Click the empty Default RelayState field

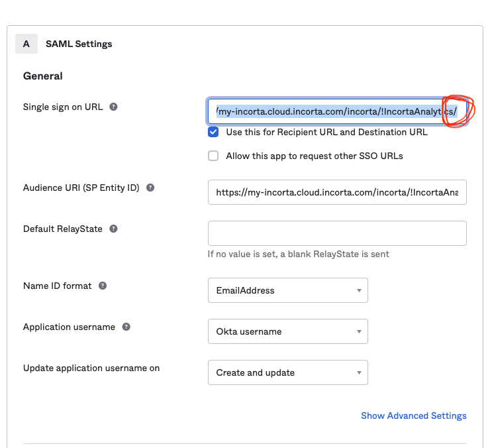coord(336,233)
